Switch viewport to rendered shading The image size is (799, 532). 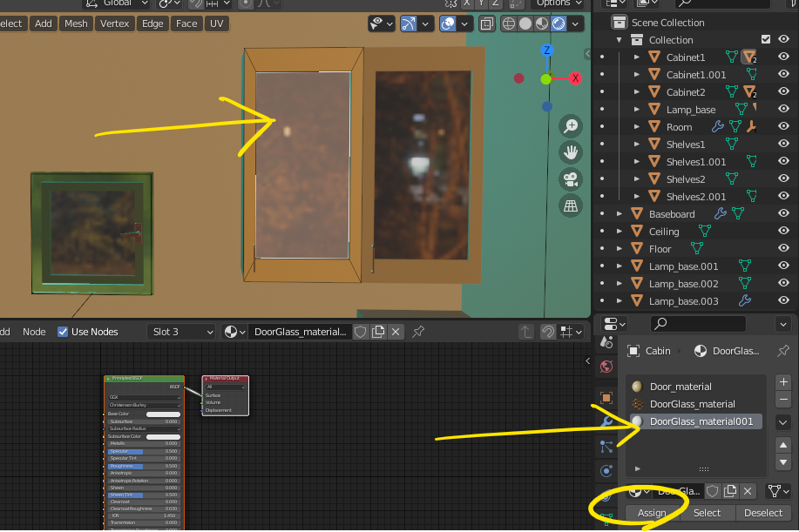coord(559,24)
